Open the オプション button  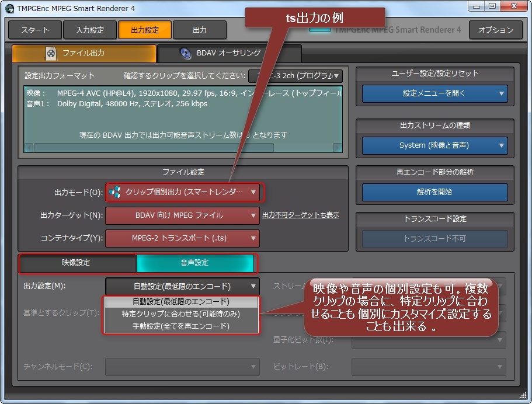[x=496, y=30]
